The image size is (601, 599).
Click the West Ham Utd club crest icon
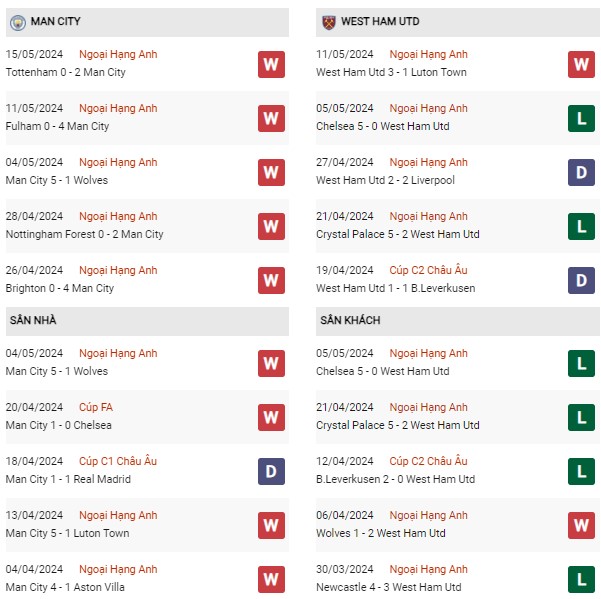pos(328,22)
